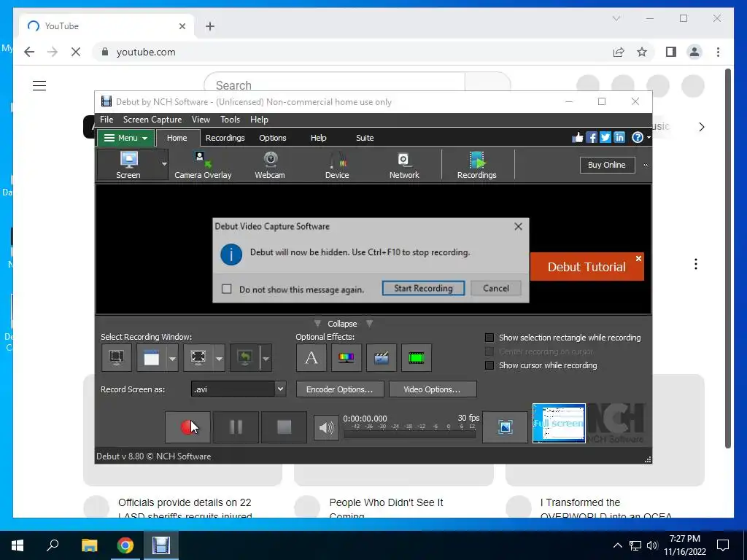Take a snapshot with camera frame icon

[505, 427]
